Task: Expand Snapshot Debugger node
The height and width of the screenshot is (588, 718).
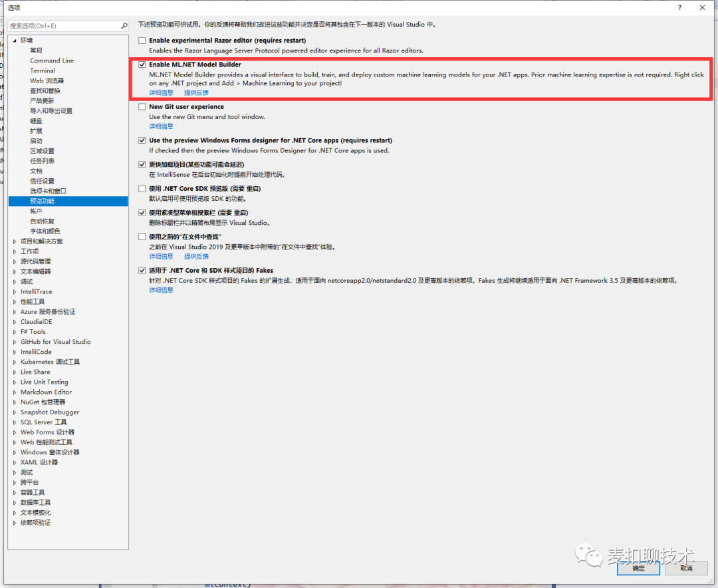Action: pyautogui.click(x=15, y=412)
